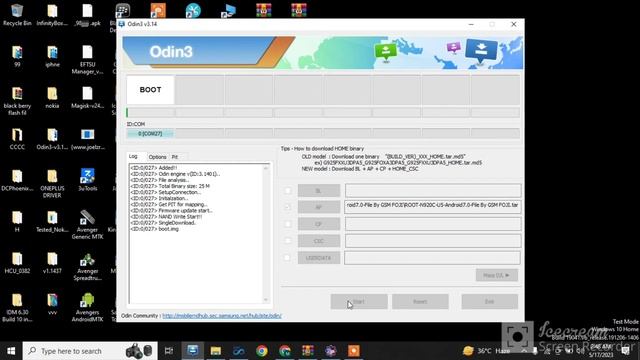This screenshot has height=360, width=640.
Task: Toggle the BL file checkbox in Odin
Action: click(288, 191)
